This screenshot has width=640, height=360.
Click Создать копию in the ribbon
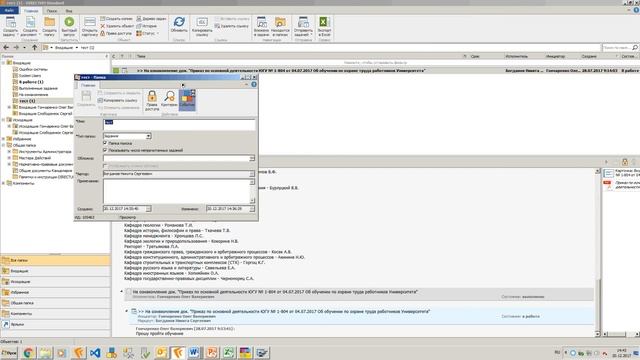[x=117, y=19]
